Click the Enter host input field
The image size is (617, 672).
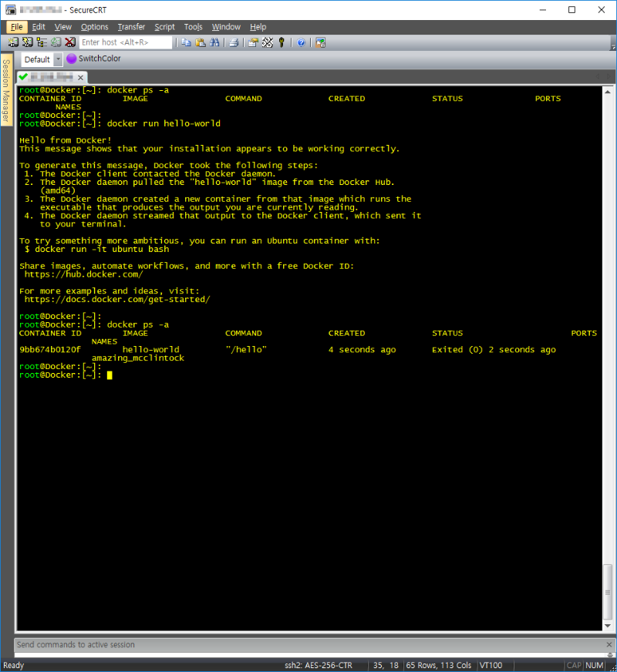pos(125,42)
